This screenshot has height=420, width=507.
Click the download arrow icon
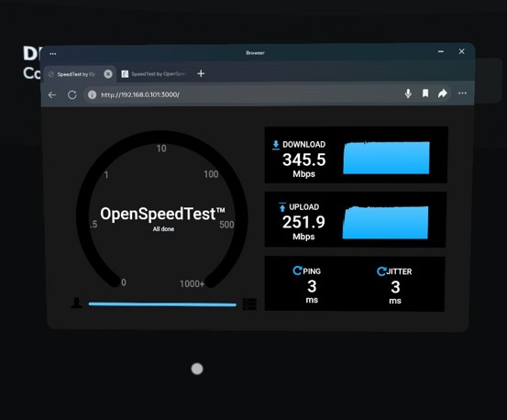(276, 145)
